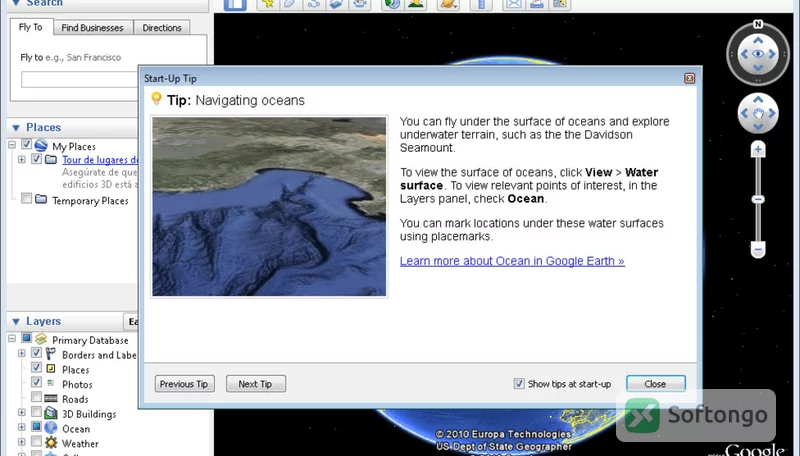The width and height of the screenshot is (800, 456).
Task: Uncheck the Places layer checkbox
Action: [36, 368]
